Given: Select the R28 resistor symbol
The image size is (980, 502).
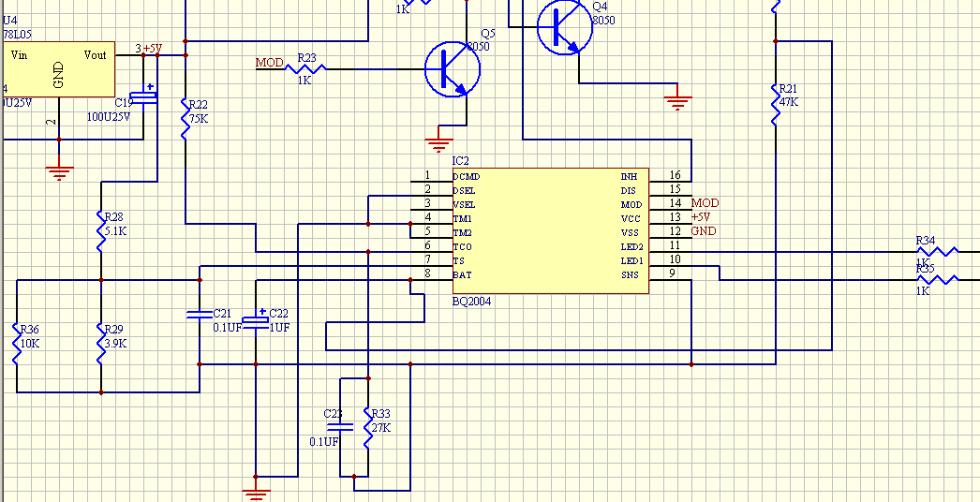Looking at the screenshot, I should point(101,230).
